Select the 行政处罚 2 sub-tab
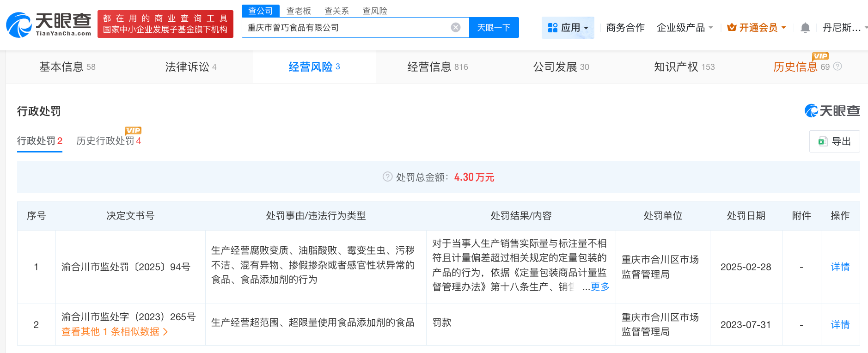The image size is (868, 353). click(x=40, y=141)
